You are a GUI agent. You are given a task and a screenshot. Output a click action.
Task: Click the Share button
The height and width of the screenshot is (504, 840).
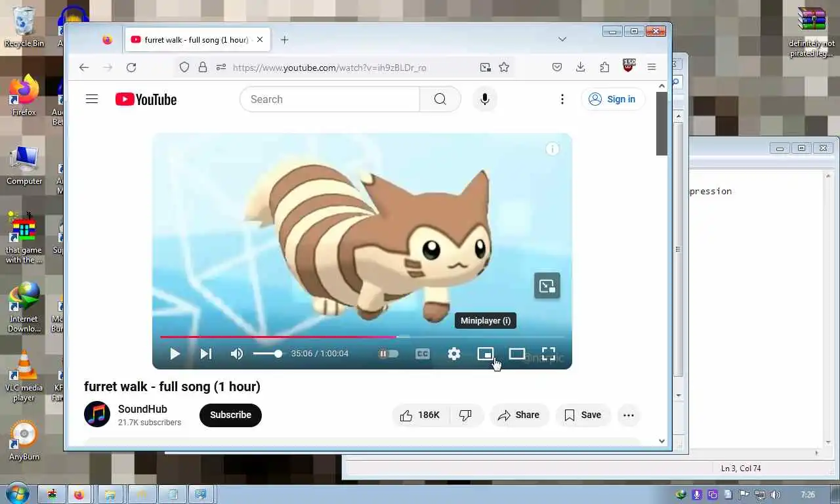click(519, 415)
